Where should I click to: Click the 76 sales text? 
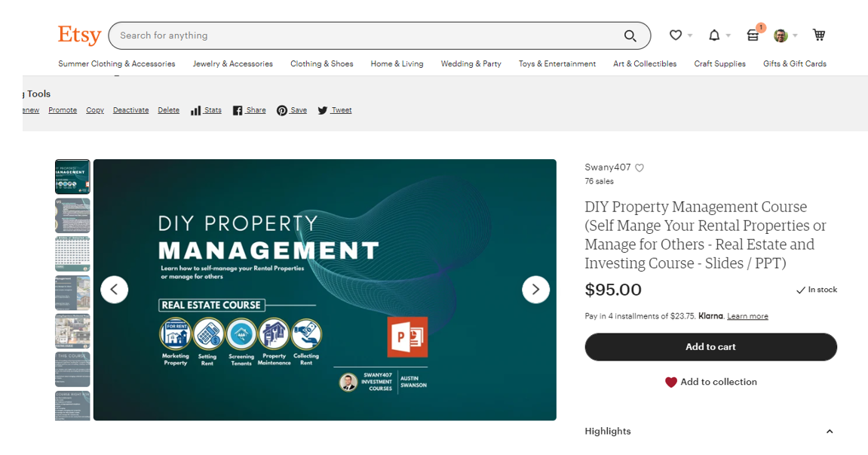(599, 181)
